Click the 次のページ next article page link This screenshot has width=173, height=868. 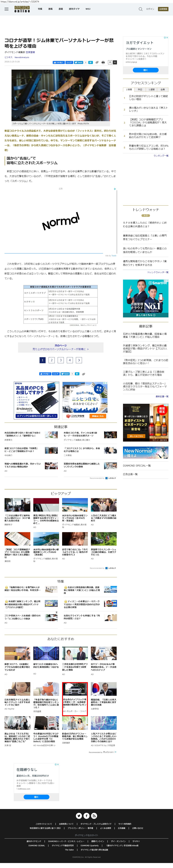[x=61, y=347]
